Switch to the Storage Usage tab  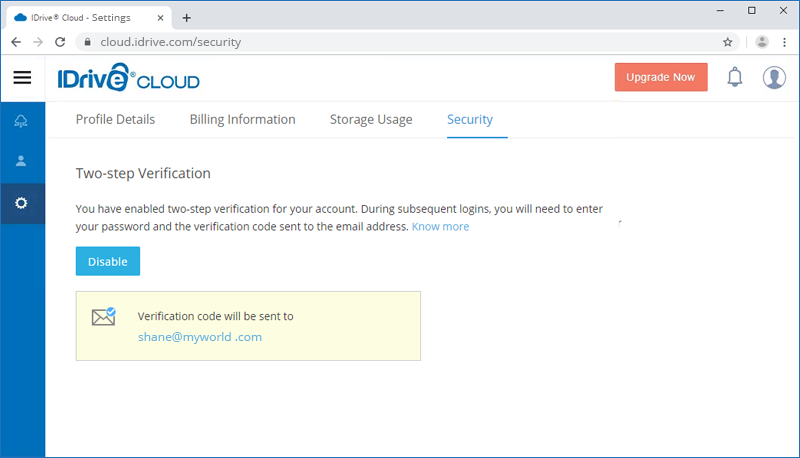pyautogui.click(x=371, y=119)
